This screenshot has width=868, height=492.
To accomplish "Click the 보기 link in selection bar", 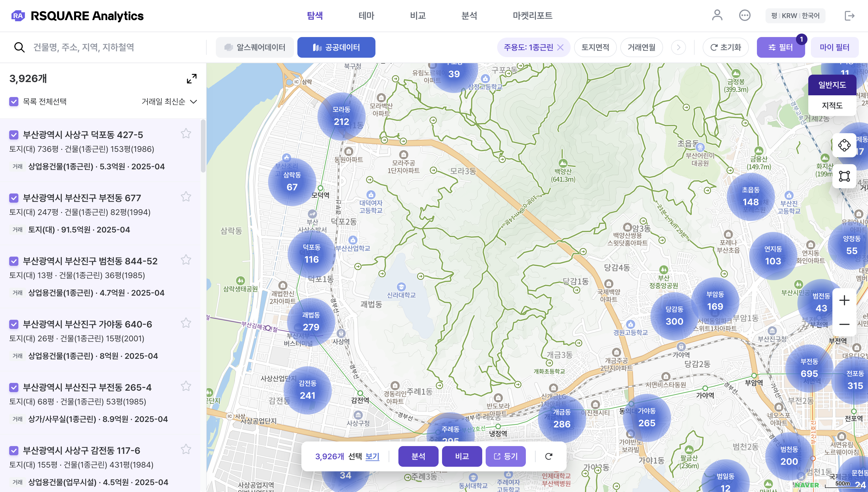I will pos(372,456).
